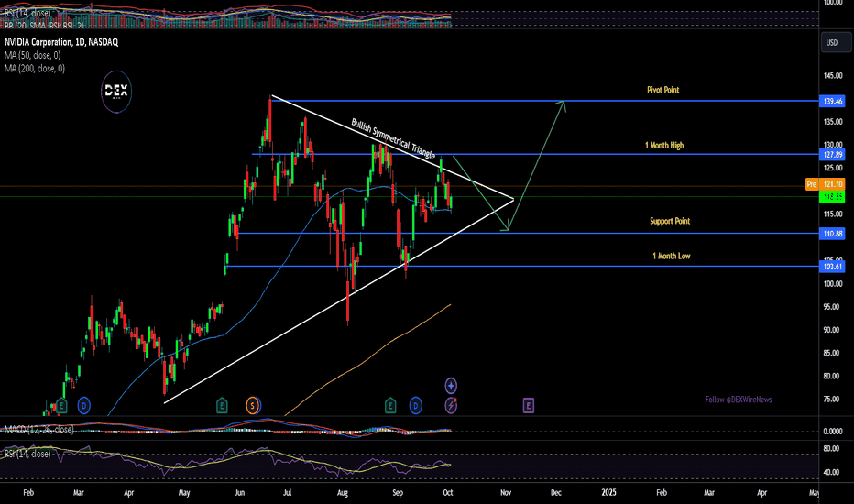Image resolution: width=854 pixels, height=504 pixels.
Task: Click the 110.88 price label
Action: (x=832, y=233)
